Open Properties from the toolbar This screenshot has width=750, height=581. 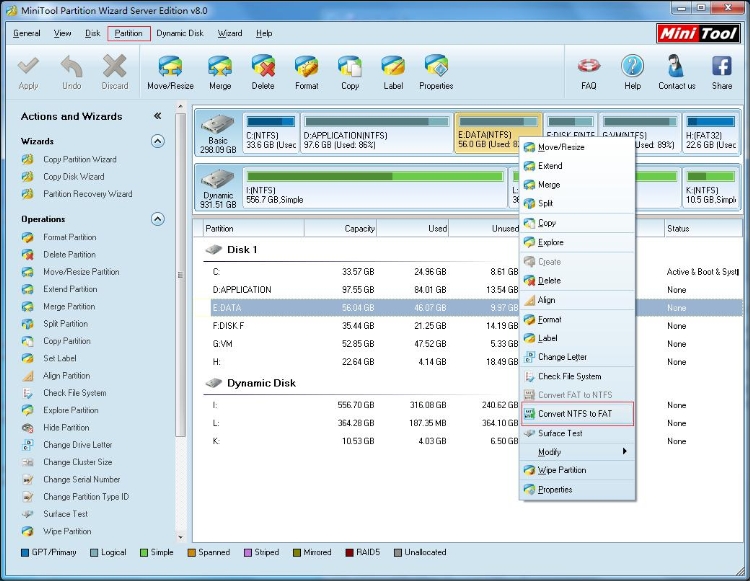click(436, 72)
